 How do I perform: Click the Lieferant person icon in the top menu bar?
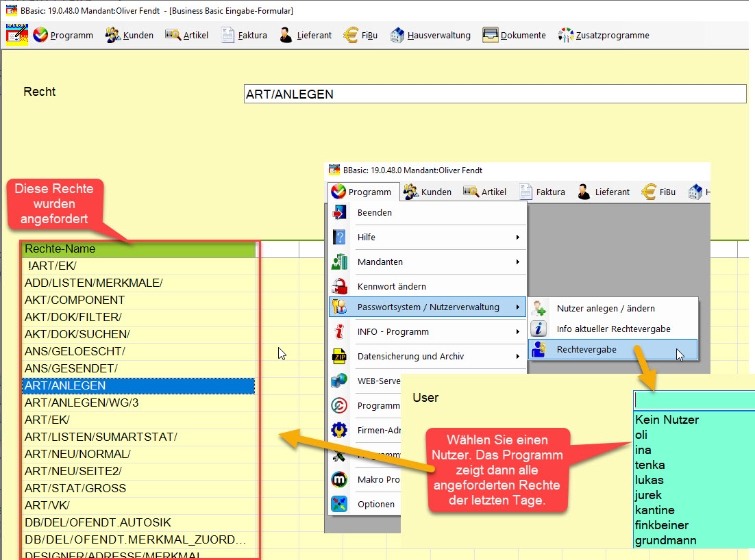[x=286, y=35]
